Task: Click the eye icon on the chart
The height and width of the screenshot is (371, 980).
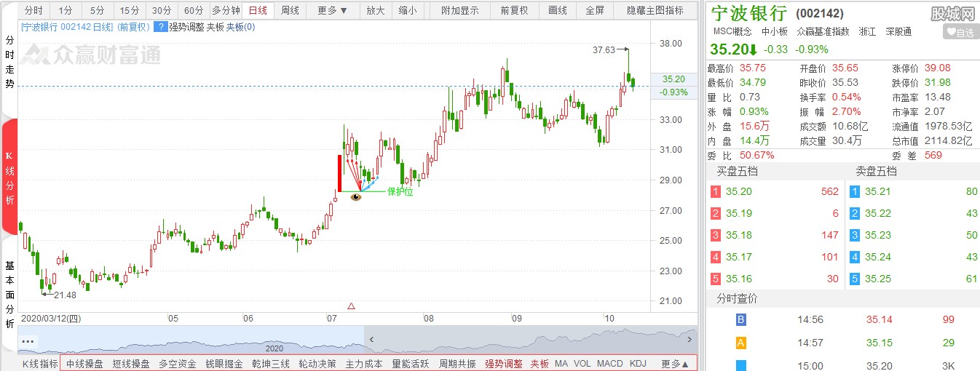Action: [x=356, y=196]
